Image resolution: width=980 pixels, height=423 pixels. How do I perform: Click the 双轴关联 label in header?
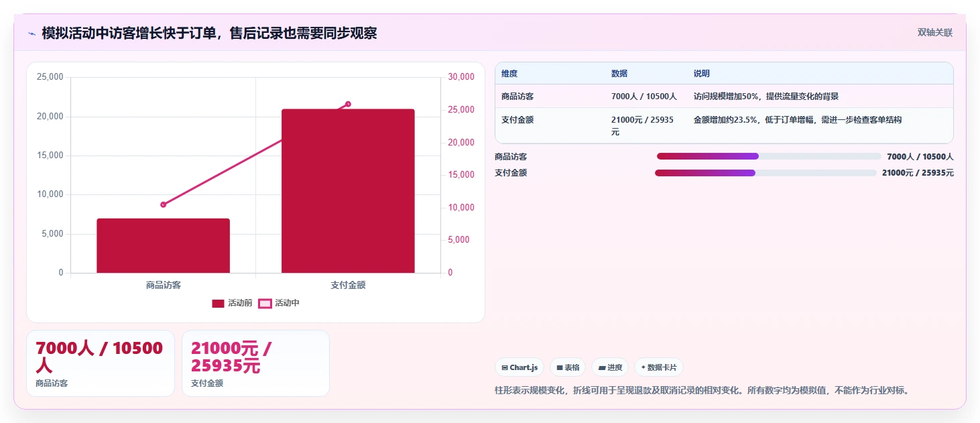tap(935, 33)
